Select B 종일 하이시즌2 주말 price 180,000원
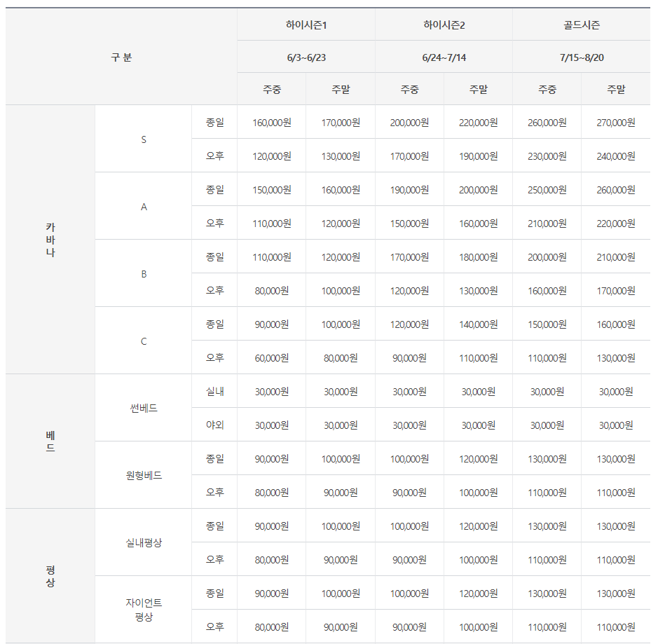 click(x=478, y=256)
